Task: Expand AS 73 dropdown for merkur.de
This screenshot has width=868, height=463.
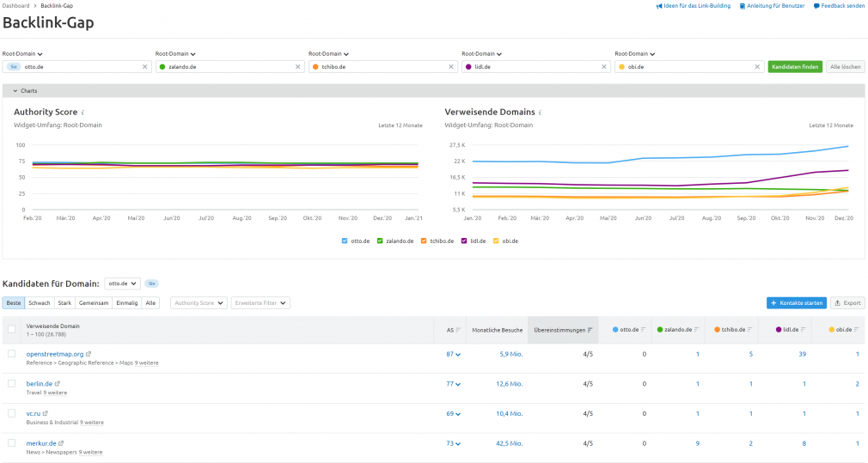Action: (454, 443)
